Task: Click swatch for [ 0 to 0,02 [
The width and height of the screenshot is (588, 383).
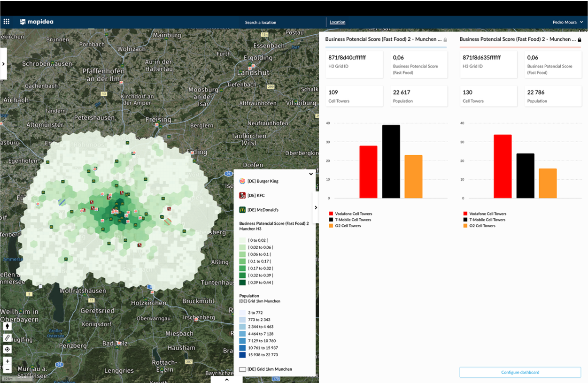Action: [x=242, y=240]
